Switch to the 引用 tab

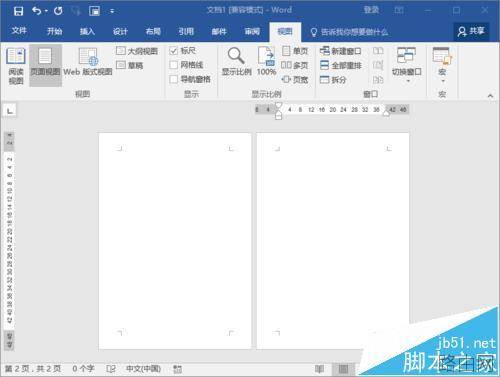click(186, 31)
